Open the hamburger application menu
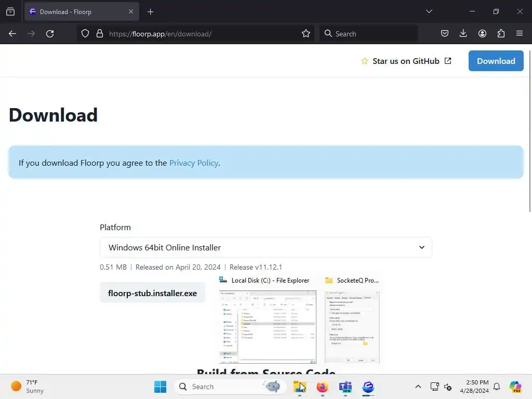This screenshot has width=532, height=399. coord(520,33)
